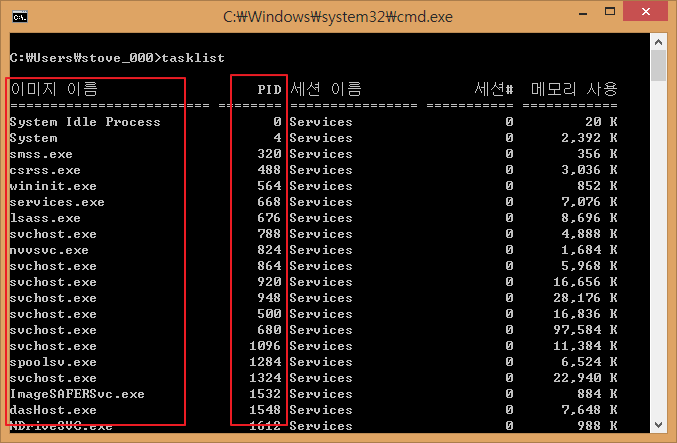Click the '메모리 사용' column header

click(574, 89)
